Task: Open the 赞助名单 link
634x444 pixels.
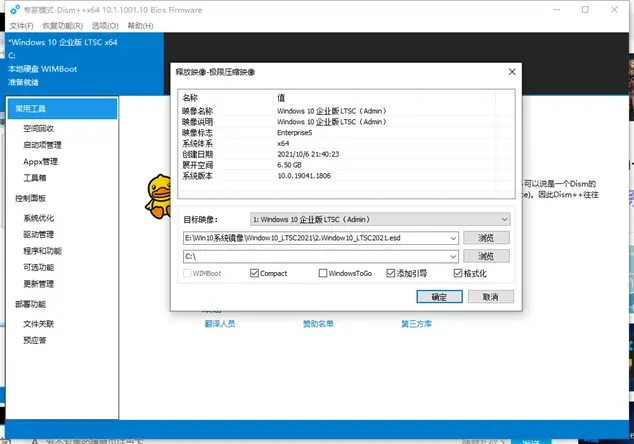Action: [318, 324]
